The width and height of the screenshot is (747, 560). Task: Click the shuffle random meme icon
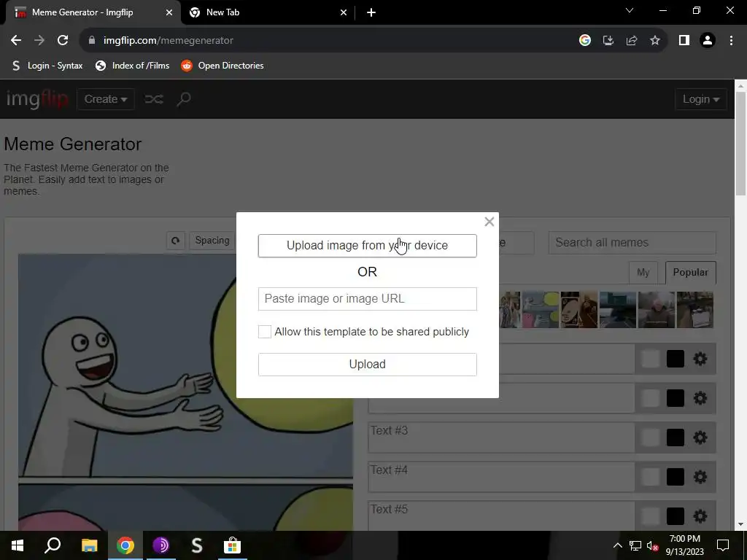[x=154, y=99]
